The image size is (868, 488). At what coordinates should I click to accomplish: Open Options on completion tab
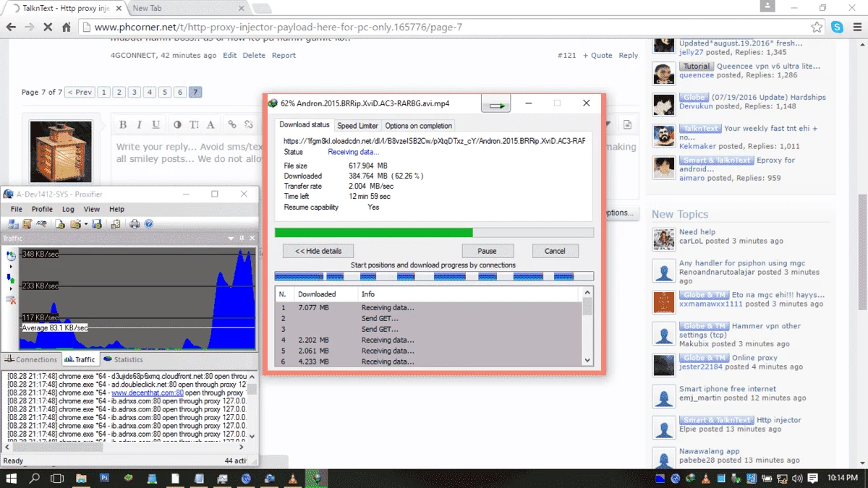tap(419, 126)
